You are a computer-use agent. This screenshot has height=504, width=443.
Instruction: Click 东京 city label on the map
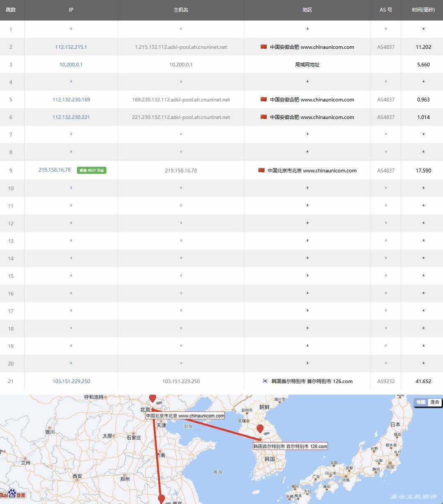pyautogui.click(x=390, y=467)
